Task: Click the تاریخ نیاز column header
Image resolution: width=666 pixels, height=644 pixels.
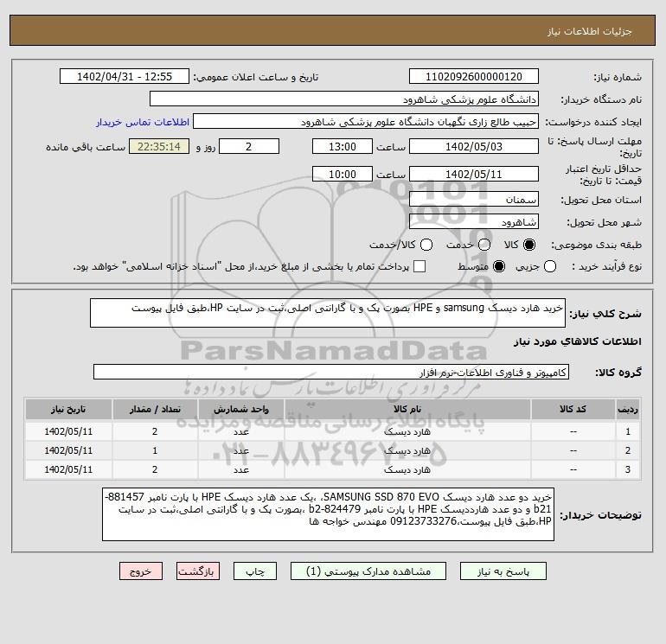Action: point(68,409)
